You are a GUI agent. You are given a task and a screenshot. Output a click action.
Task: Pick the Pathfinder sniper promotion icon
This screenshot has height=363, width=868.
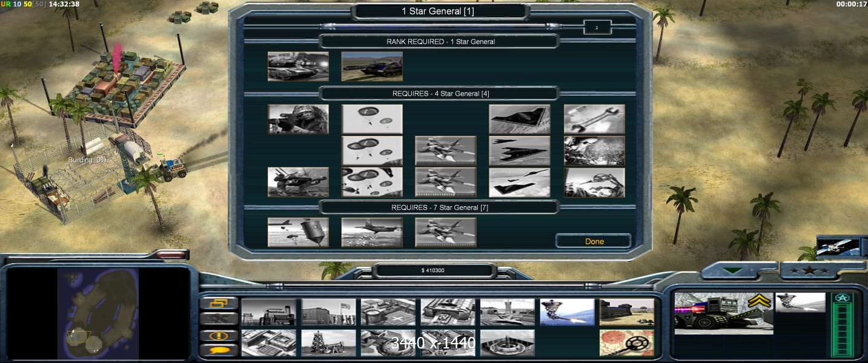(298, 119)
